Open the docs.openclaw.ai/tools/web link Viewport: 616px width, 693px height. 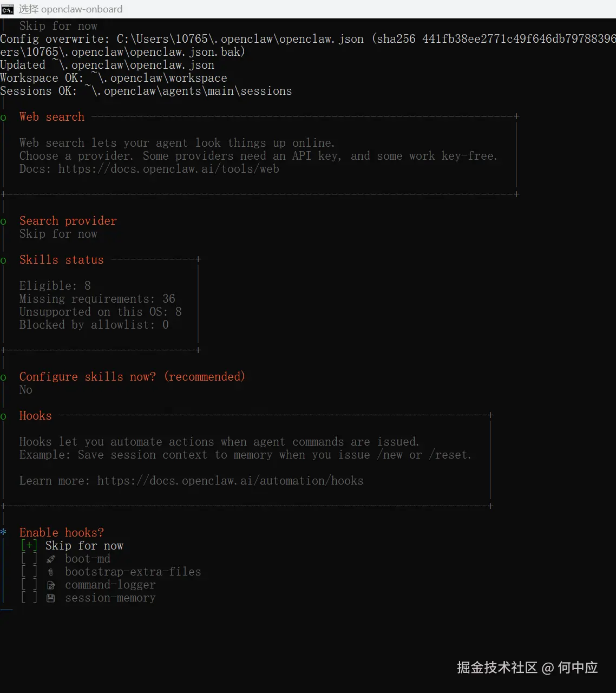(169, 169)
